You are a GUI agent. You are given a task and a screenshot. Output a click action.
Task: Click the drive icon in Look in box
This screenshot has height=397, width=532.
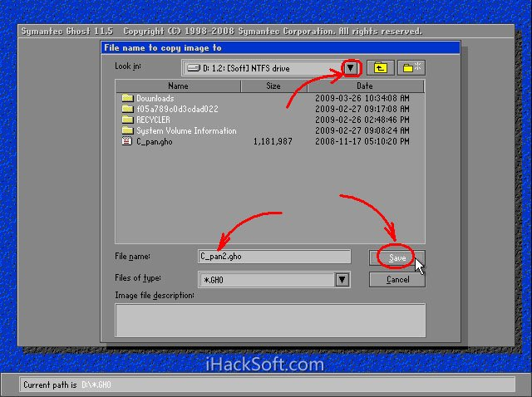pos(193,68)
